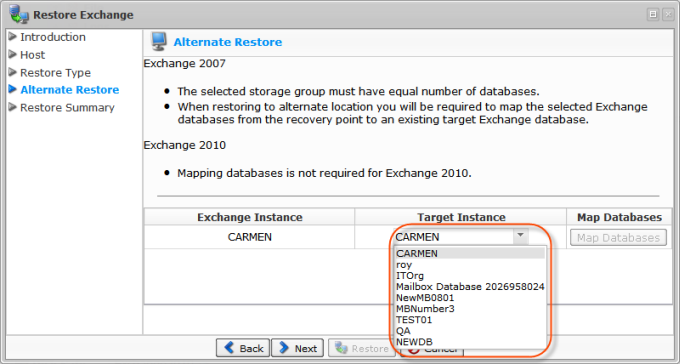Click the arrow icon beside Restore Summary
This screenshot has width=680, height=364.
point(13,107)
